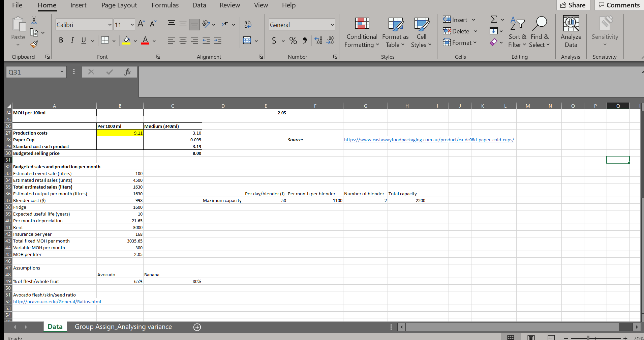
Task: Expand the Alignment group dialog launcher
Action: [x=261, y=57]
